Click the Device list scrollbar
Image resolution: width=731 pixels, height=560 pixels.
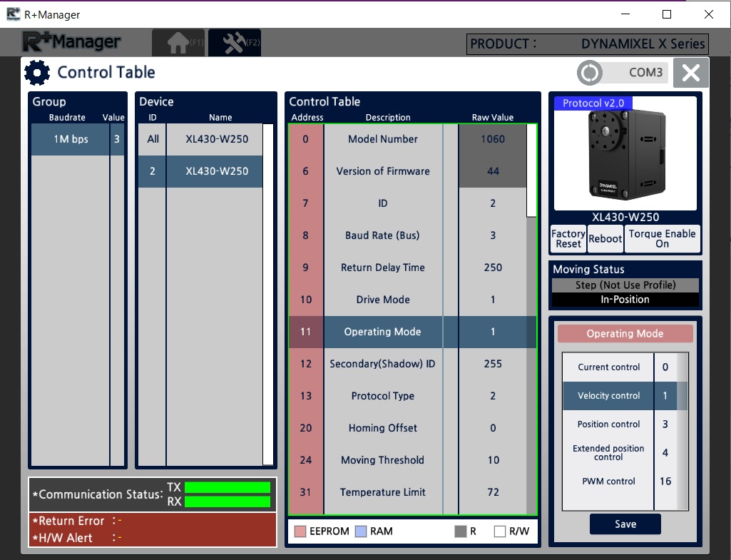point(268,294)
